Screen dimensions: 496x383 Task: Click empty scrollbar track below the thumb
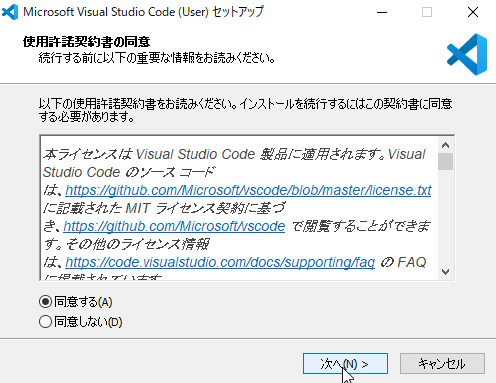click(x=445, y=217)
